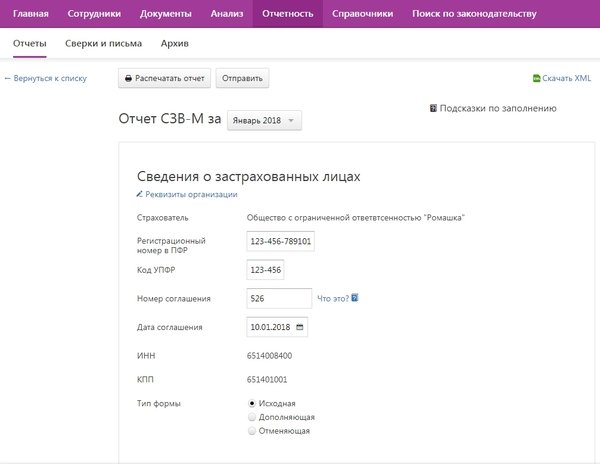Select the Отменяющая form type
This screenshot has width=600, height=464.
coord(252,431)
